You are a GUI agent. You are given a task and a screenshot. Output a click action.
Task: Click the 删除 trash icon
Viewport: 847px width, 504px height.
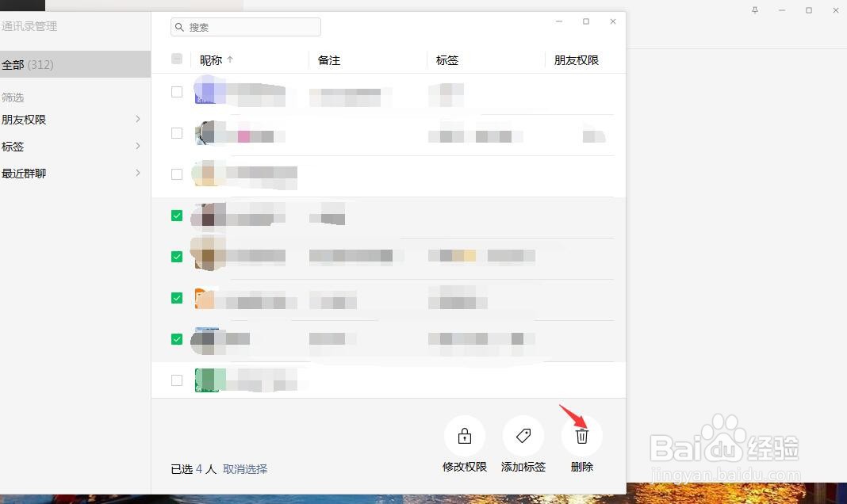point(582,435)
